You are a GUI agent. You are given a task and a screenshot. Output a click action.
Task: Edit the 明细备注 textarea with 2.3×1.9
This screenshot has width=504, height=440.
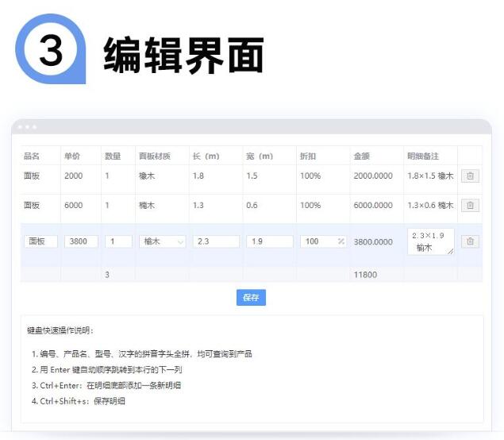pos(430,241)
